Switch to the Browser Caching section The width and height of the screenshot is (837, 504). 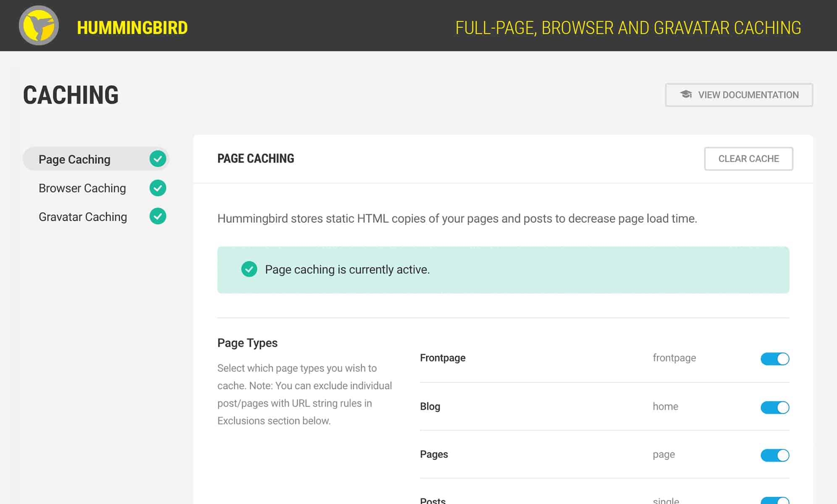(x=82, y=188)
